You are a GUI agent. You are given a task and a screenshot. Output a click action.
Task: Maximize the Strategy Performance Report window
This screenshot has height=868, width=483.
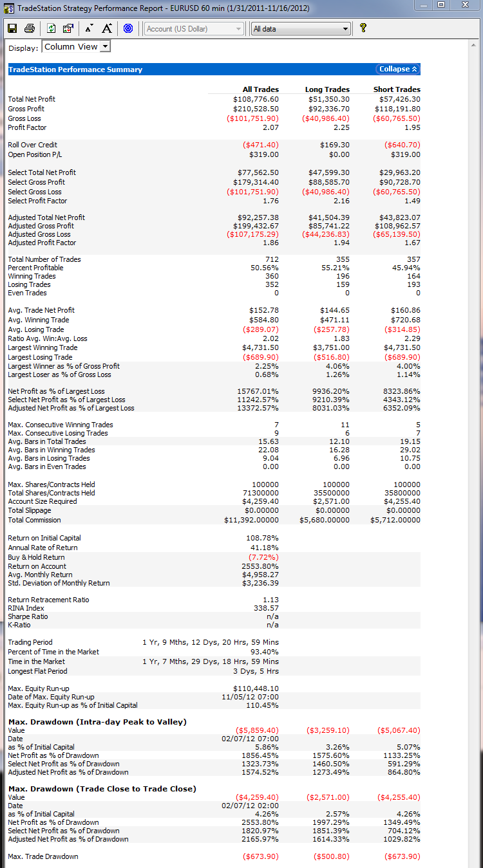coord(440,5)
